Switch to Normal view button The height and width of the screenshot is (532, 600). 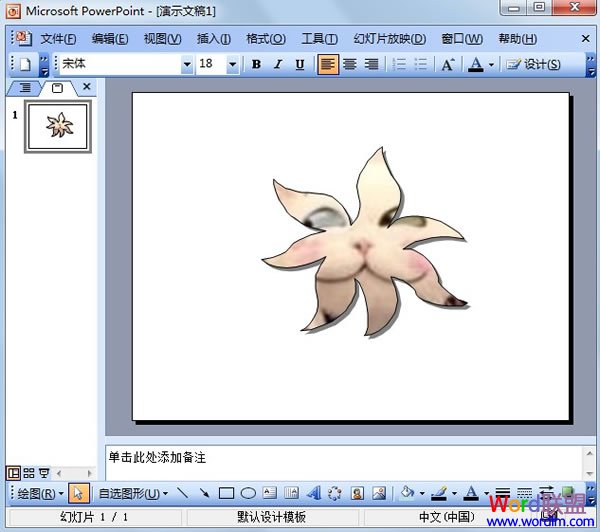13,473
